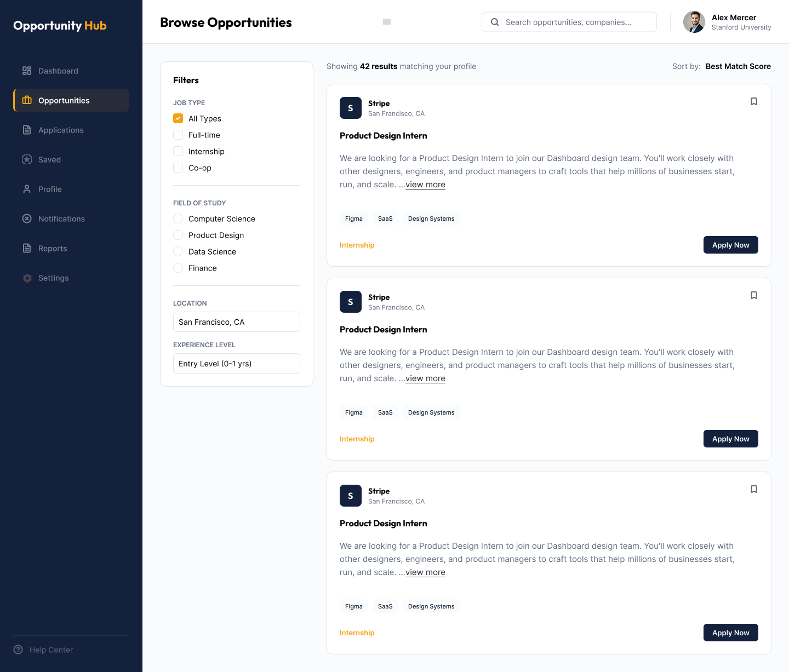Uncheck the All Types checkbox

point(178,118)
